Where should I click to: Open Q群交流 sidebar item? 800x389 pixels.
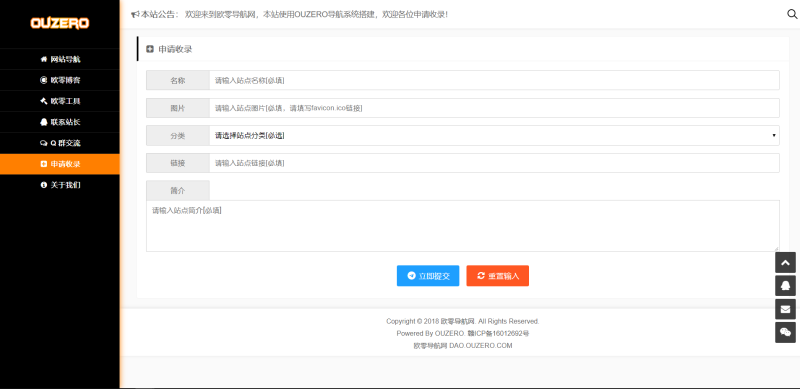click(60, 143)
